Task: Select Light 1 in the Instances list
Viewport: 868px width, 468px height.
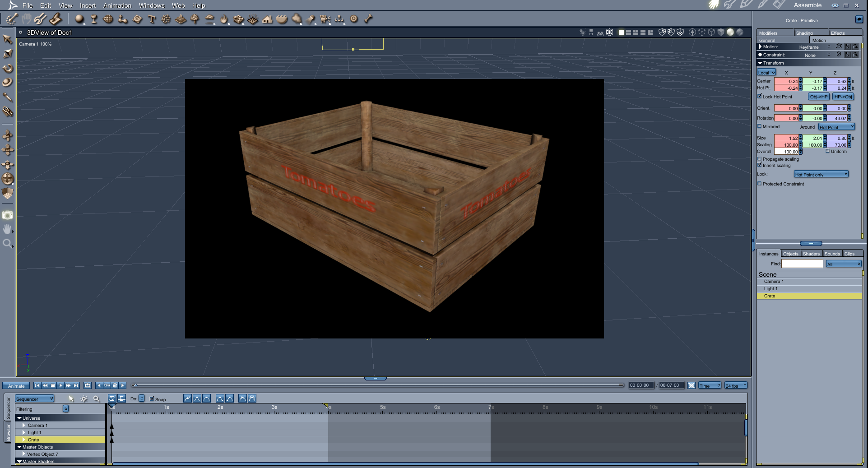Action: 809,288
